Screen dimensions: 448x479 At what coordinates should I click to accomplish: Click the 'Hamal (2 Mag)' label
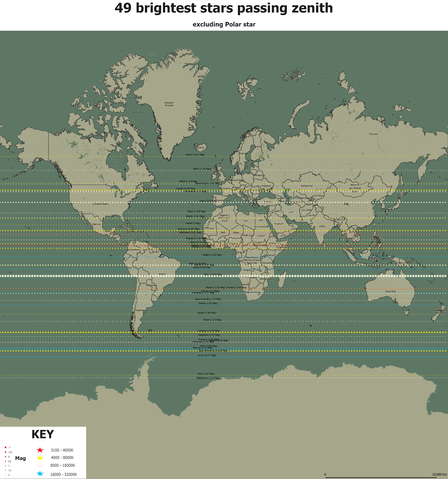point(193,223)
